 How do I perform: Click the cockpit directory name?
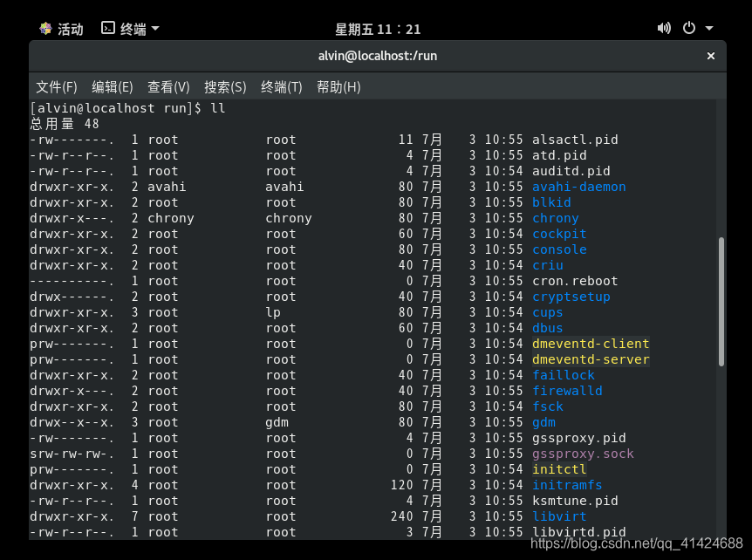559,235
